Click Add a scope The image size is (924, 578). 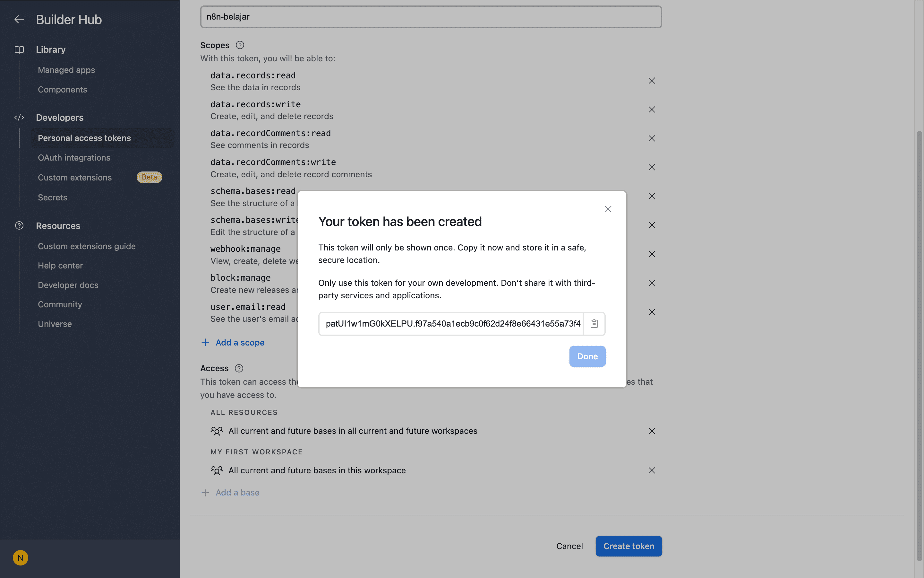coord(233,343)
